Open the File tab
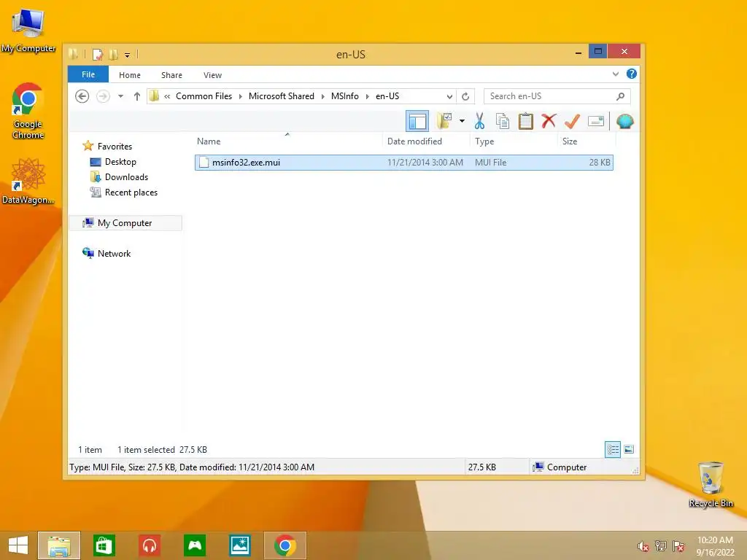 click(x=88, y=74)
